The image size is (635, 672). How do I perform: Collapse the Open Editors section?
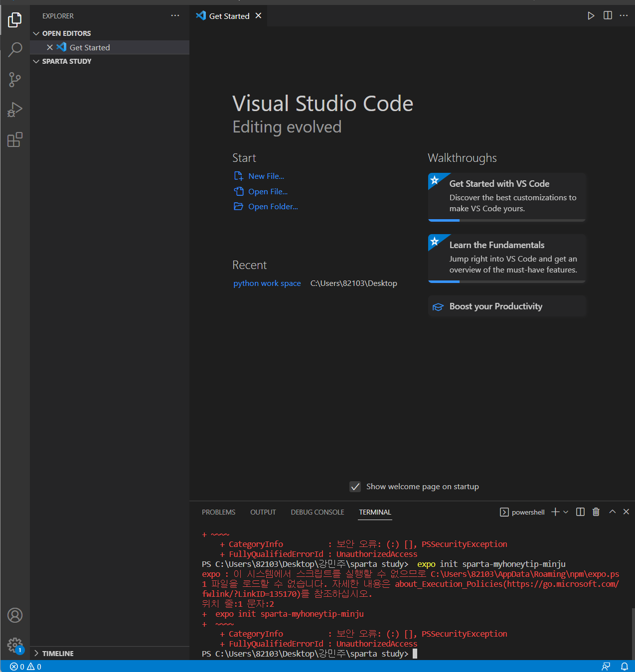(x=110, y=33)
